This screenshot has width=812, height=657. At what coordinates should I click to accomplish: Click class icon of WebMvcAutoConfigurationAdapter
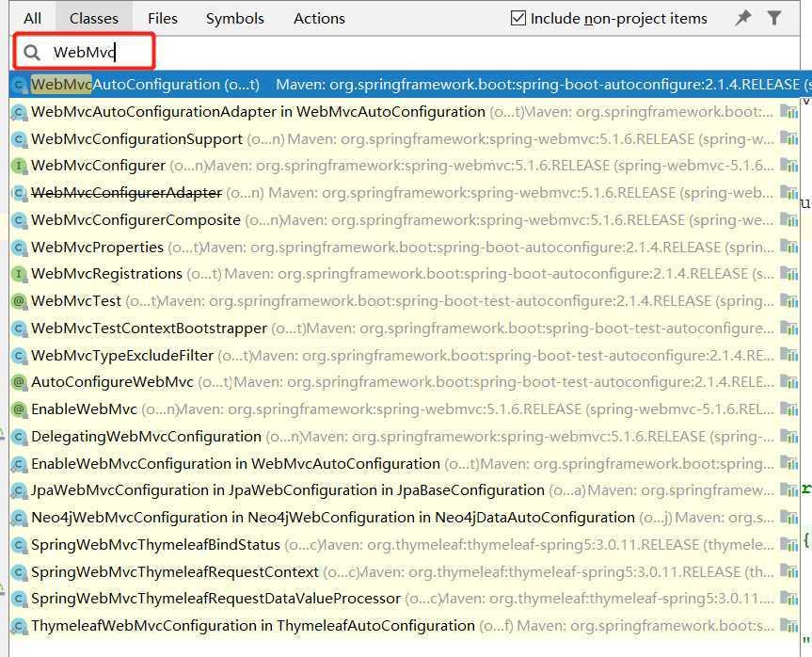click(x=19, y=112)
